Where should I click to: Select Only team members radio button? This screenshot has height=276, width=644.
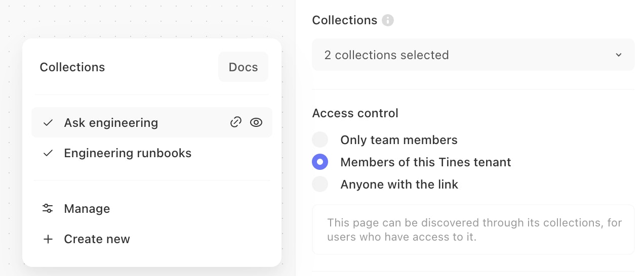320,140
